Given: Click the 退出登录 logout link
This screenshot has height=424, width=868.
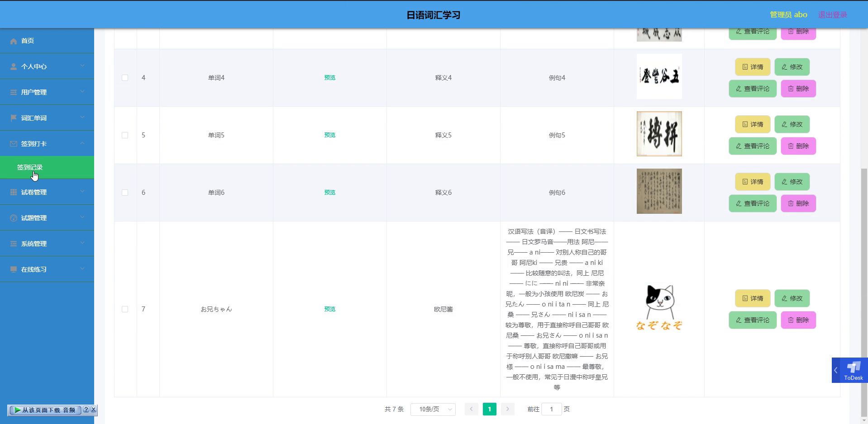Looking at the screenshot, I should pyautogui.click(x=833, y=15).
